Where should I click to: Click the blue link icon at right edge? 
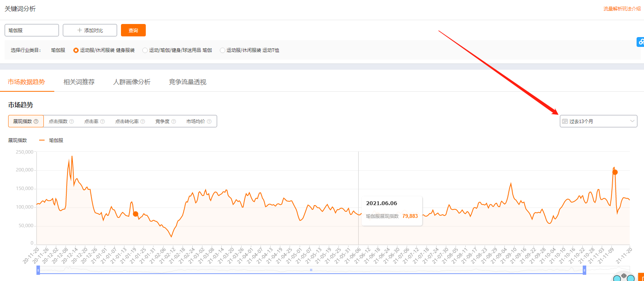click(641, 42)
